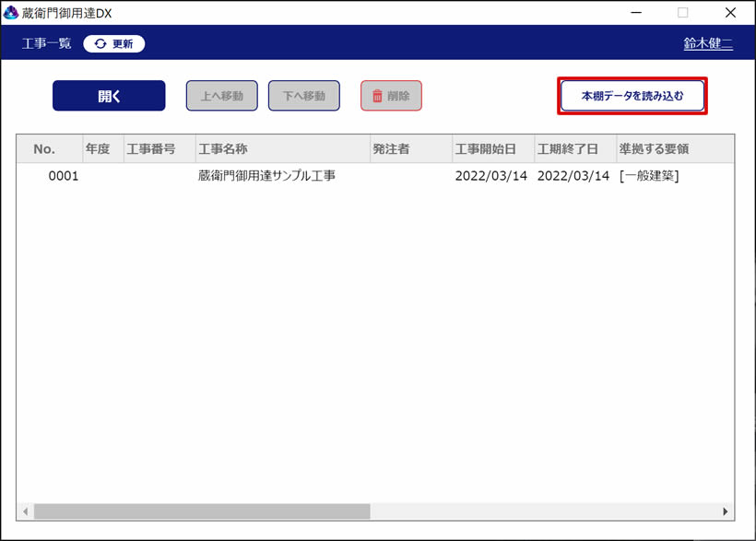Click the 上へ移動 button
756x541 pixels.
pyautogui.click(x=222, y=96)
